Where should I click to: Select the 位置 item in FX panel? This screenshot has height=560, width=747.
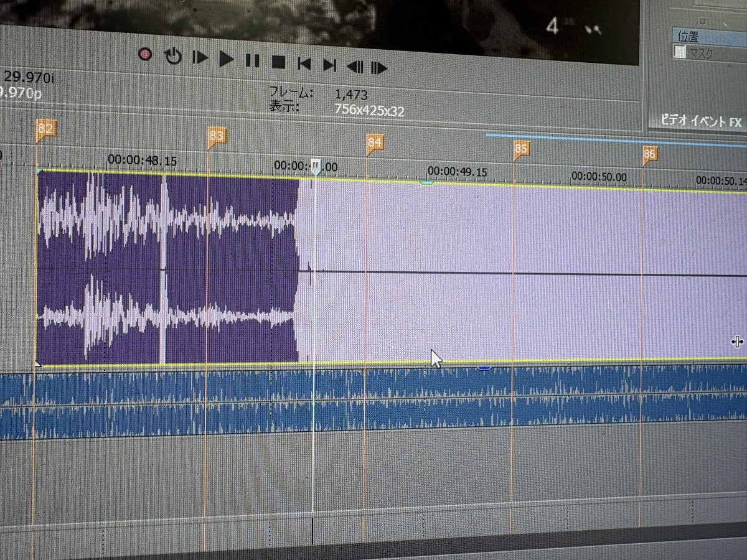coord(710,36)
